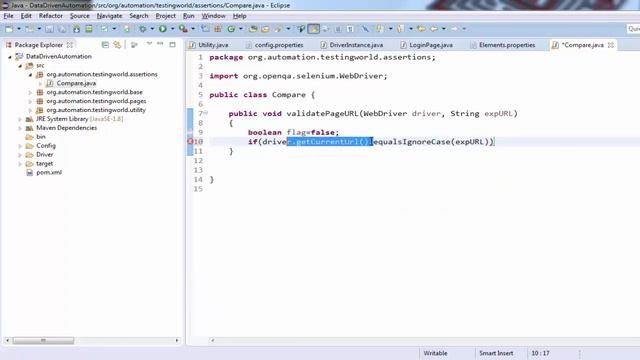Open the External Tools dropdown arrow
640x360 pixels.
click(x=193, y=29)
